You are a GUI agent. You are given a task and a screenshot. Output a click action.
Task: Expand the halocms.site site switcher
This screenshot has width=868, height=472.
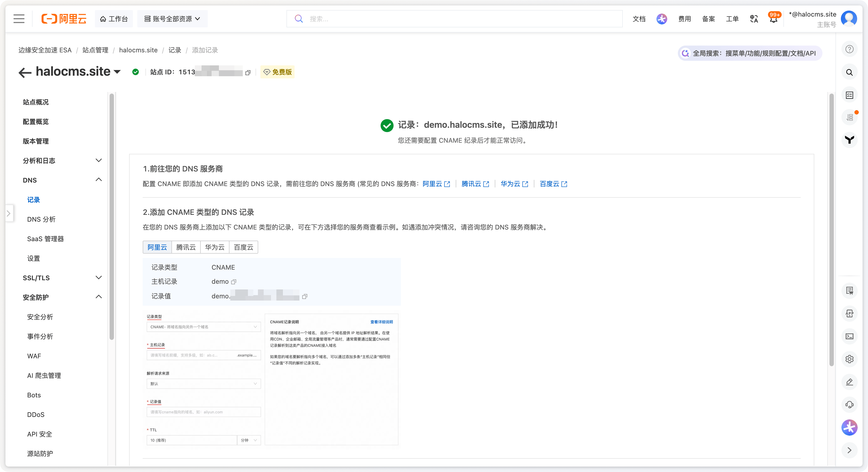point(117,72)
